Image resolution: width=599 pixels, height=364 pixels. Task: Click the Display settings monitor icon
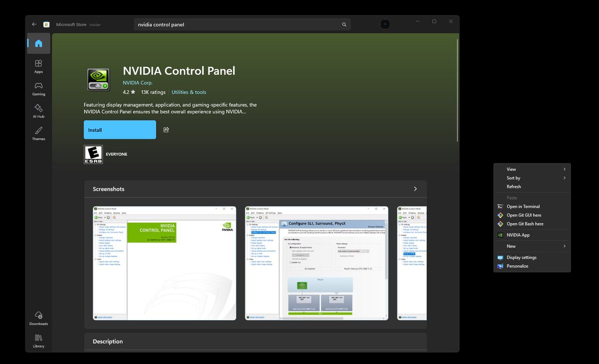click(x=500, y=257)
